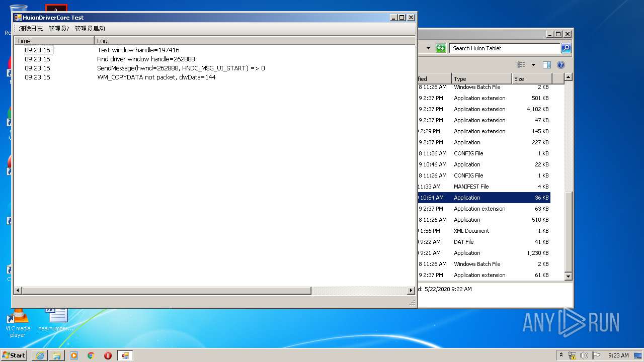Select log row 'Test window handle=197416'
Viewport: 644px width, 362px height.
pyautogui.click(x=138, y=50)
